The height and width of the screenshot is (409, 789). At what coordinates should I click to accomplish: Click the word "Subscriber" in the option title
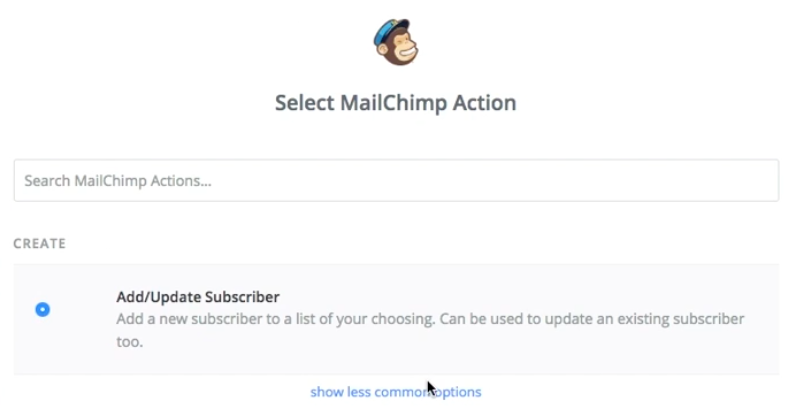242,297
